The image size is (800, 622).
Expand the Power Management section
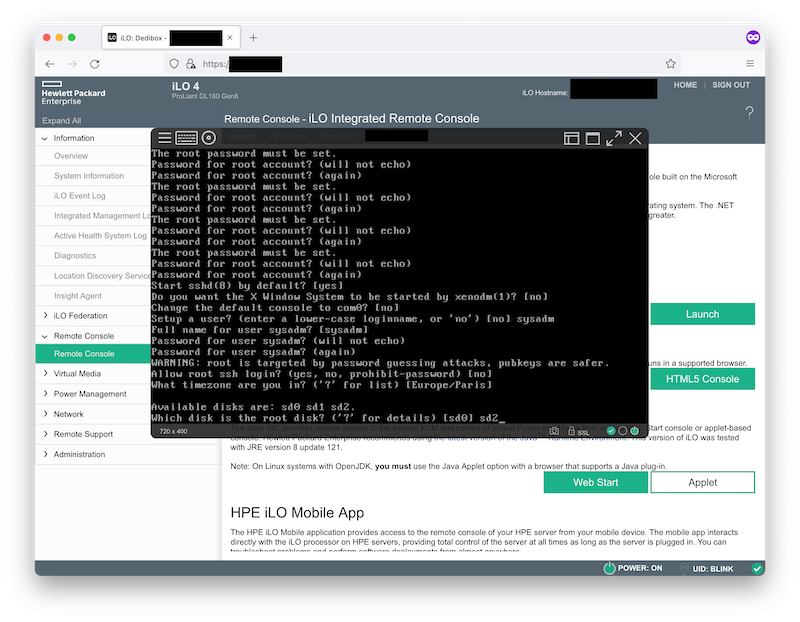tap(45, 393)
